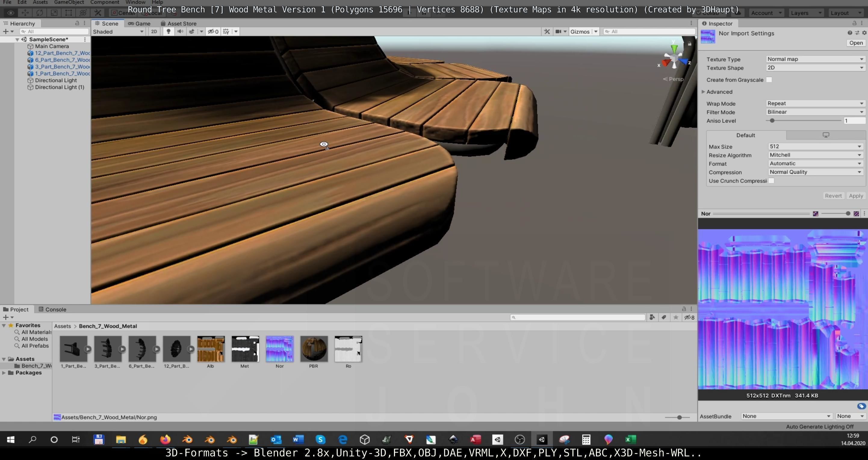Toggle scene audio speaker icon
The height and width of the screenshot is (460, 868).
(x=180, y=31)
